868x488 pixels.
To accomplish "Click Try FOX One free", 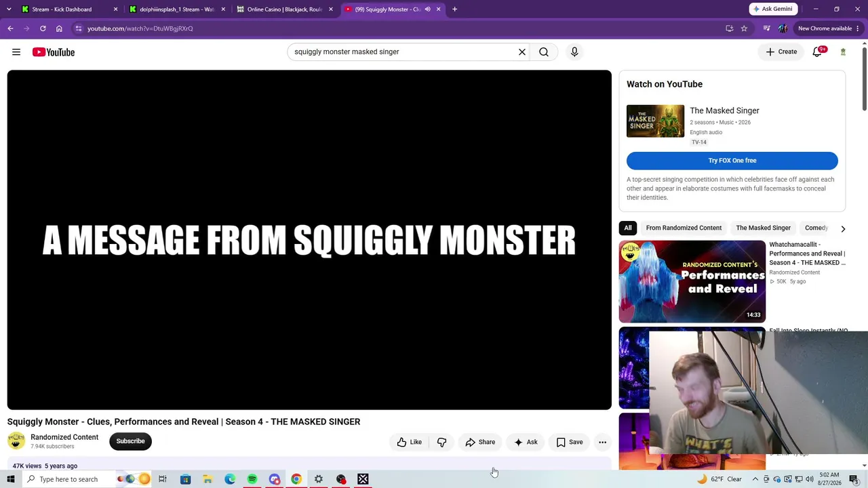I will [x=732, y=161].
